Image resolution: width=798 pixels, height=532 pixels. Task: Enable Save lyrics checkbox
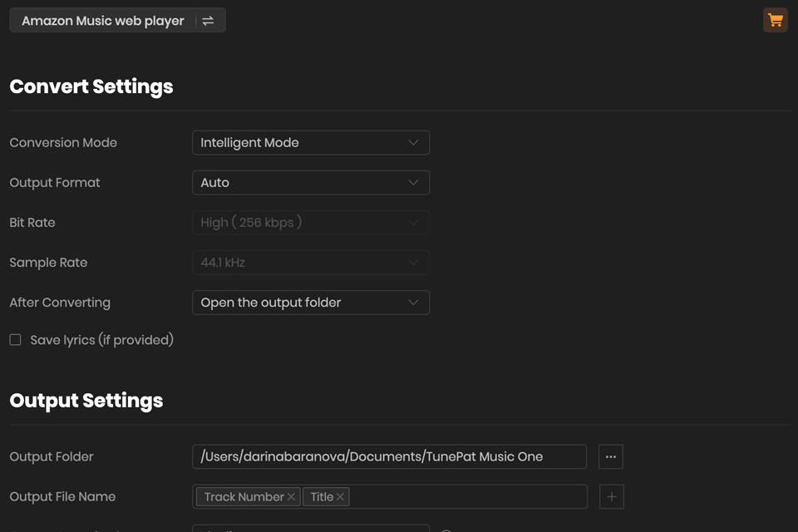[15, 340]
